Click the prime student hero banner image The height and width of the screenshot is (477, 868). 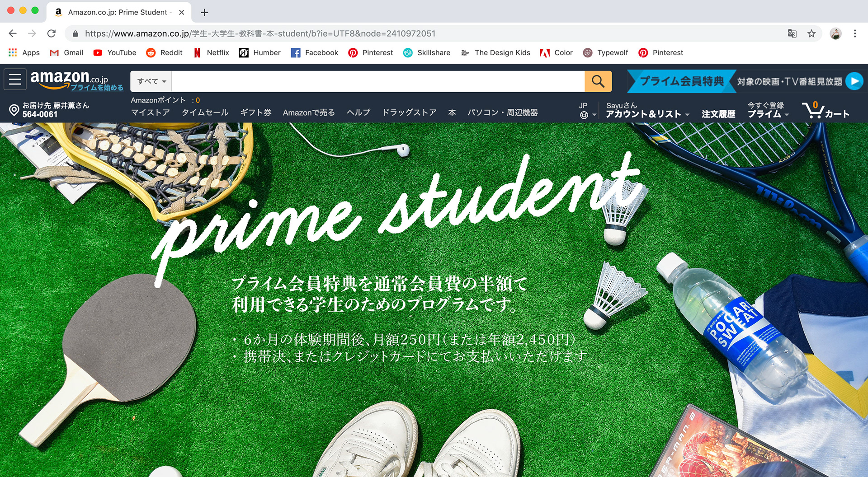pyautogui.click(x=434, y=300)
